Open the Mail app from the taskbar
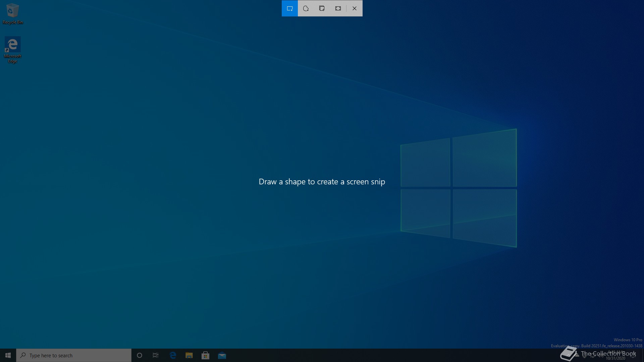The height and width of the screenshot is (362, 644). 222,355
